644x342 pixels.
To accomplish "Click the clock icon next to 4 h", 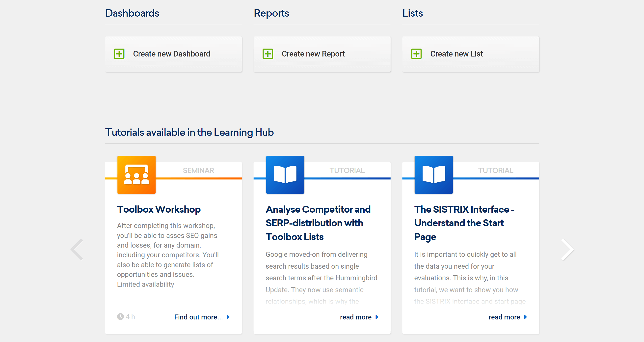I will (x=120, y=317).
